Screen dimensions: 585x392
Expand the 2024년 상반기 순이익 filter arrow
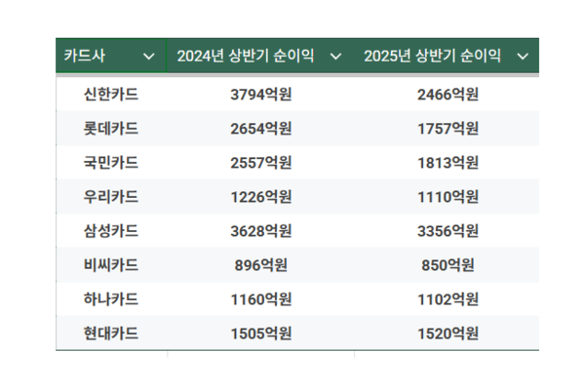pos(335,57)
